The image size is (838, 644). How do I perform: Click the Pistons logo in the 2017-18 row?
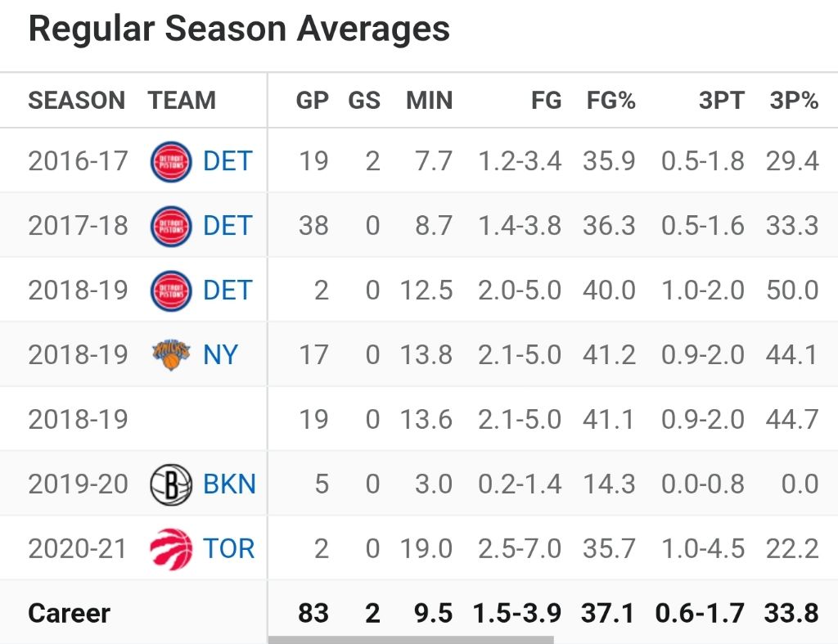pyautogui.click(x=171, y=226)
